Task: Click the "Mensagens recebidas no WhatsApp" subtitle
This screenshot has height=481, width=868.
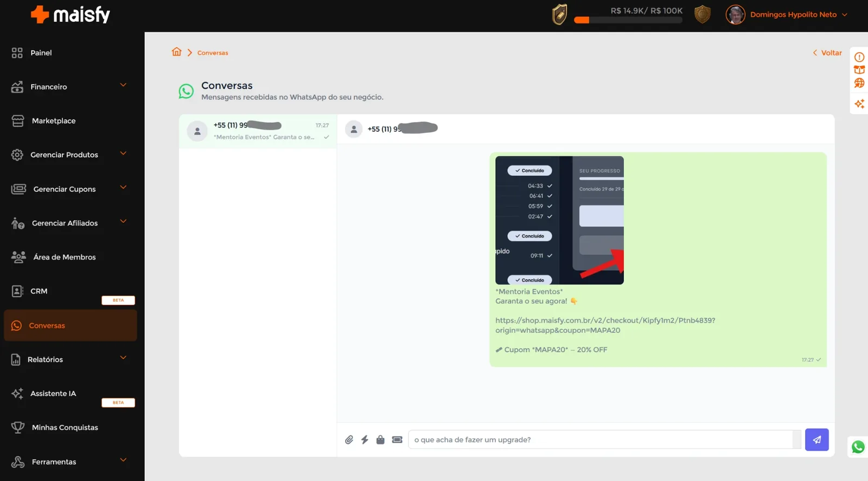Action: pos(292,97)
